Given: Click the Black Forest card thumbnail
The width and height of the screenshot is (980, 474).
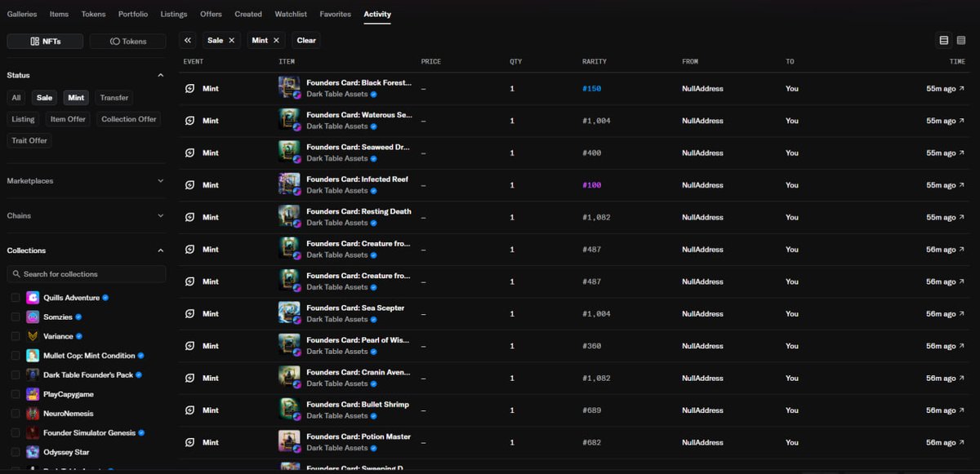Looking at the screenshot, I should pyautogui.click(x=289, y=88).
